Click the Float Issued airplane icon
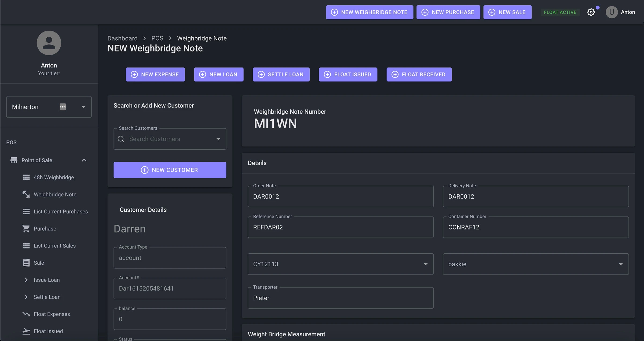The image size is (644, 341). (26, 331)
